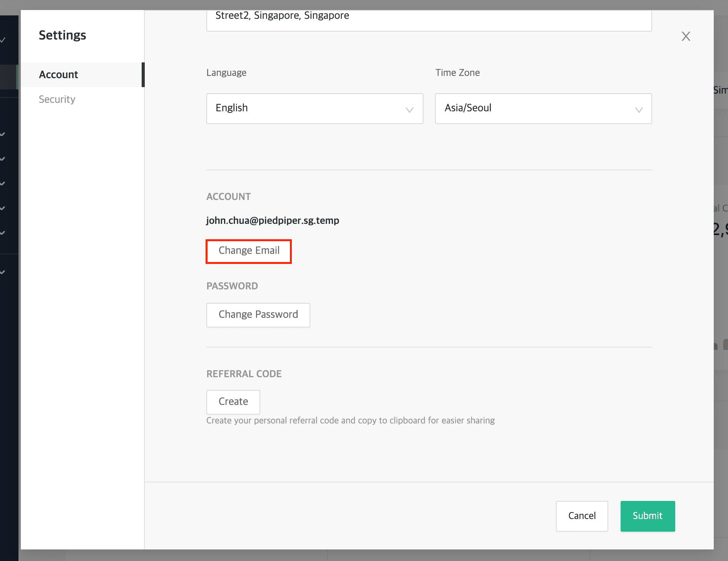Expand the Asia/Seoul time zone selector

click(543, 109)
